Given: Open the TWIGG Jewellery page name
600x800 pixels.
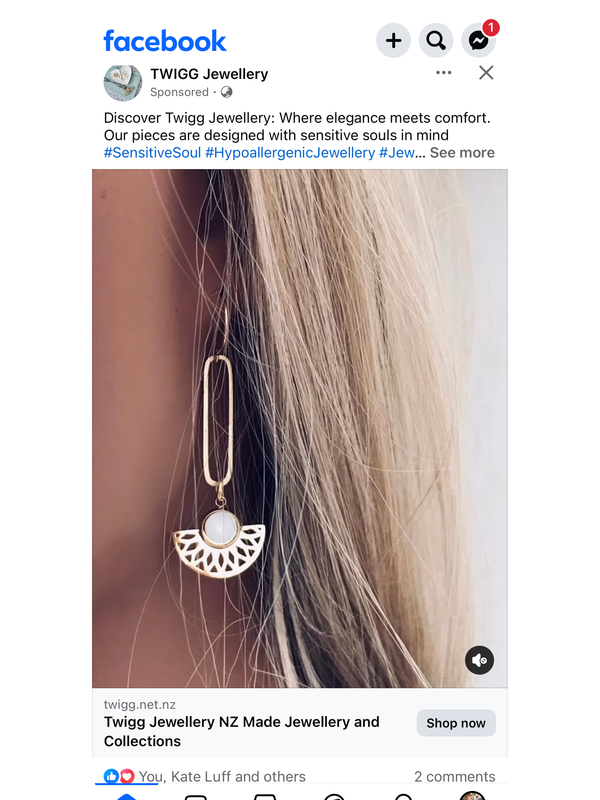Looking at the screenshot, I should (209, 74).
